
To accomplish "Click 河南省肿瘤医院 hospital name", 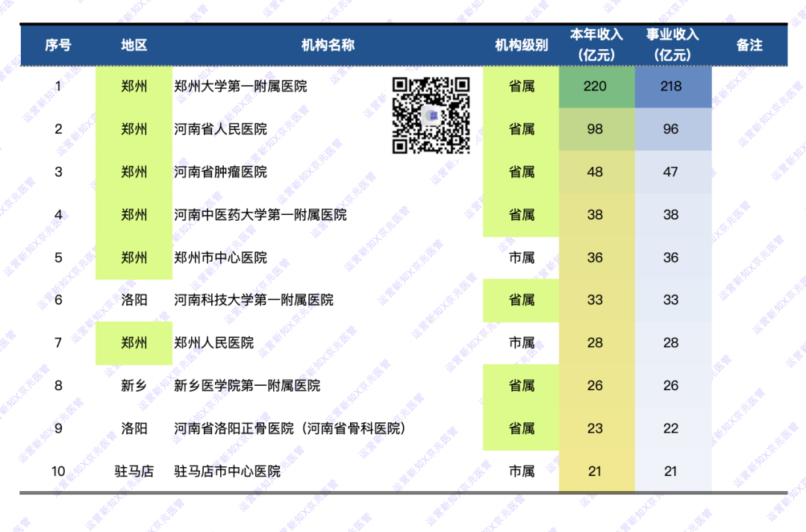I will (x=220, y=172).
